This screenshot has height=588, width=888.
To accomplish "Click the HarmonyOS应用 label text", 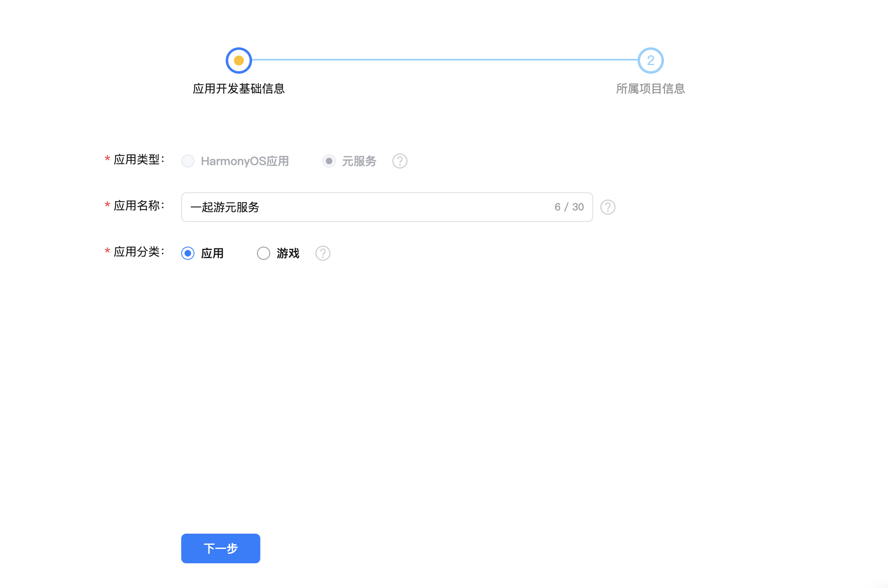I will coord(245,161).
